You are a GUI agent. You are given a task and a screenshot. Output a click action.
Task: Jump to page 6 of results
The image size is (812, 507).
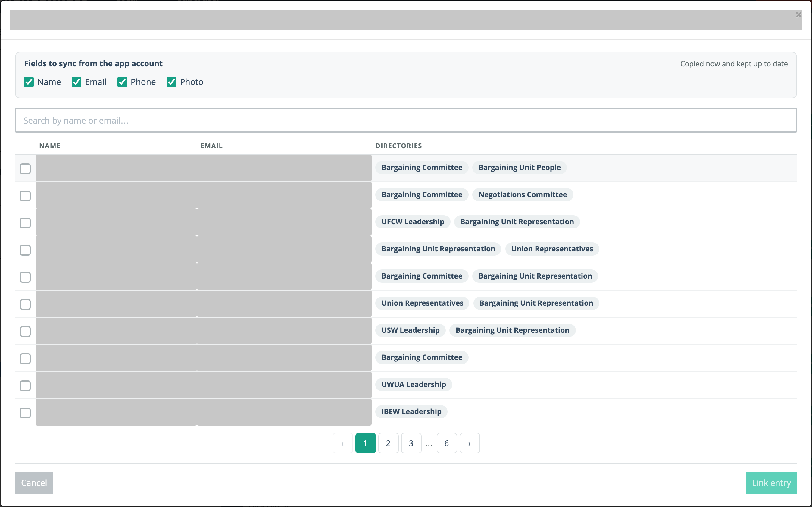pos(447,443)
